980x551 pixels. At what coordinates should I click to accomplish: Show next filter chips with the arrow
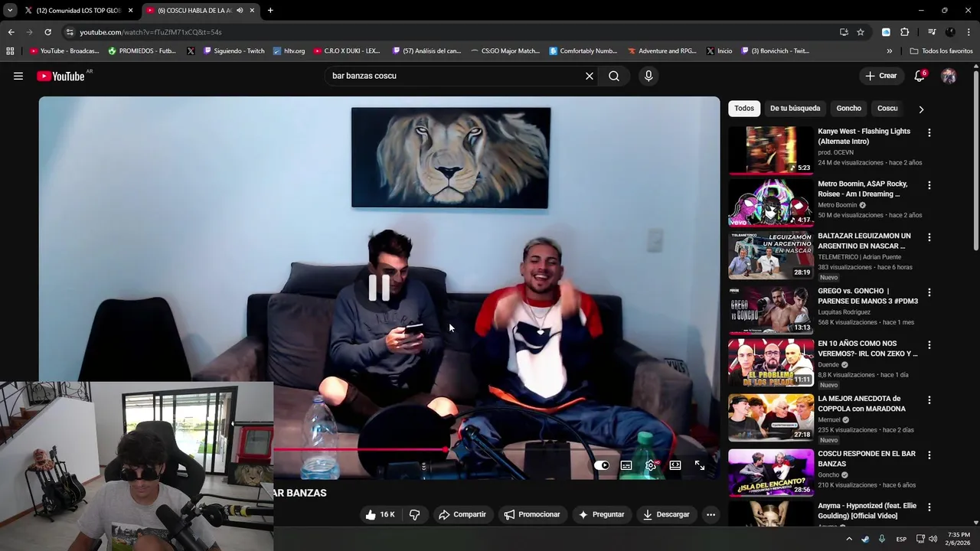pos(921,109)
